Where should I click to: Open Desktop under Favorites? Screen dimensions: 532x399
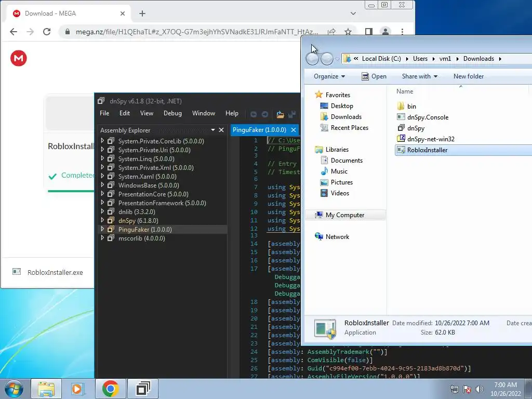(337, 106)
